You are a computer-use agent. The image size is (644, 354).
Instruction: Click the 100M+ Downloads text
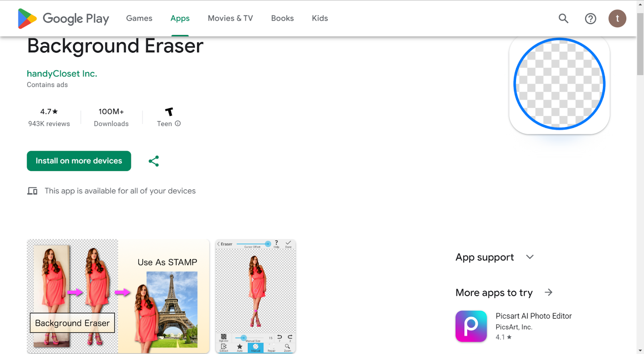[111, 117]
